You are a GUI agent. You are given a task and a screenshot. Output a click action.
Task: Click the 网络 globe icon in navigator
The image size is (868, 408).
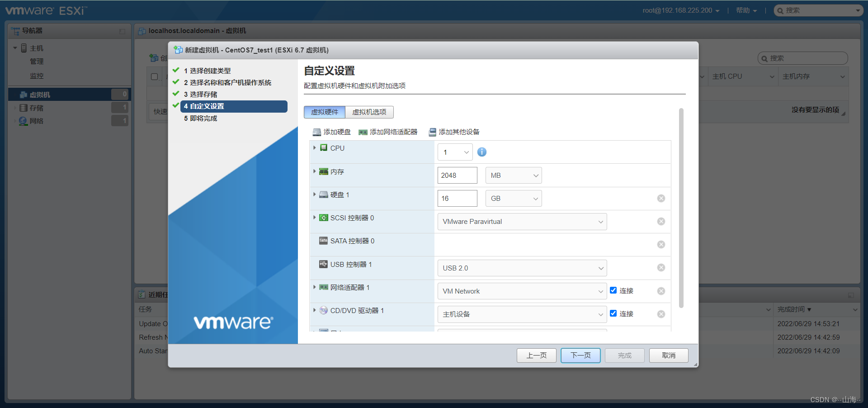coord(24,121)
